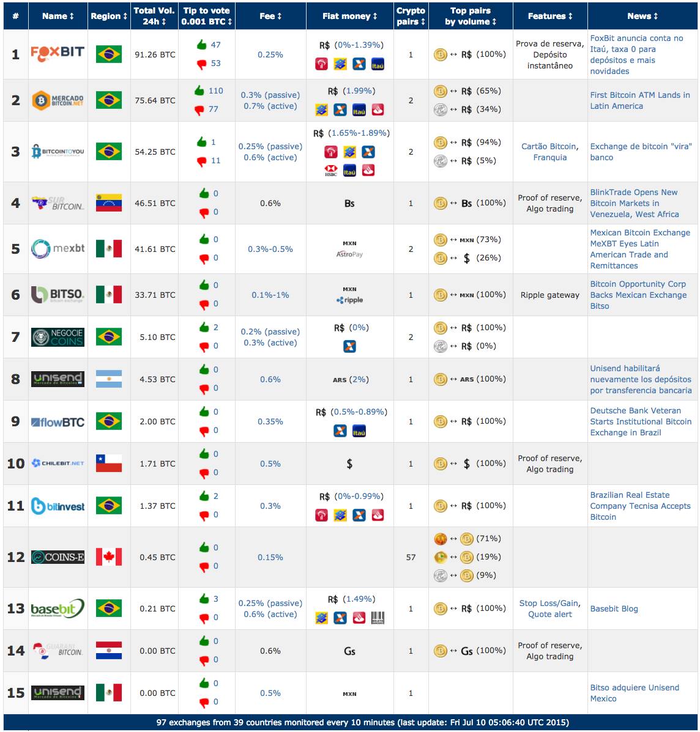The image size is (700, 732).
Task: Sort table by News column
Action: 642,16
